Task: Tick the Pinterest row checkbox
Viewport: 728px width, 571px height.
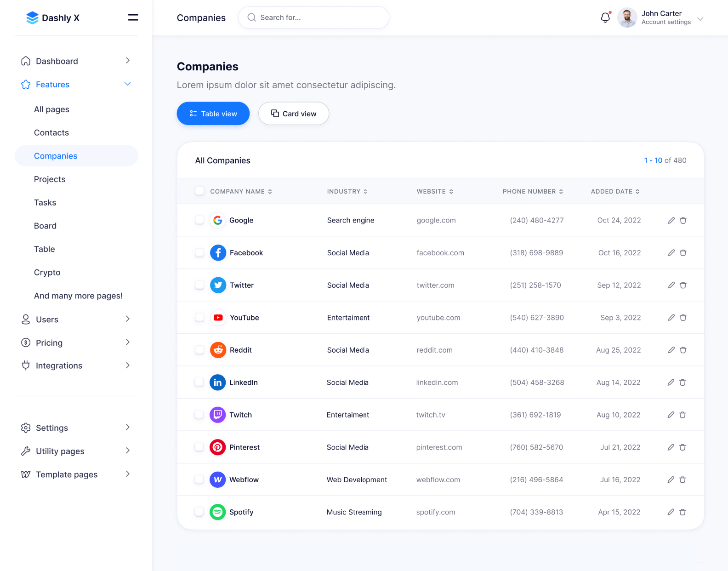Action: 199,447
